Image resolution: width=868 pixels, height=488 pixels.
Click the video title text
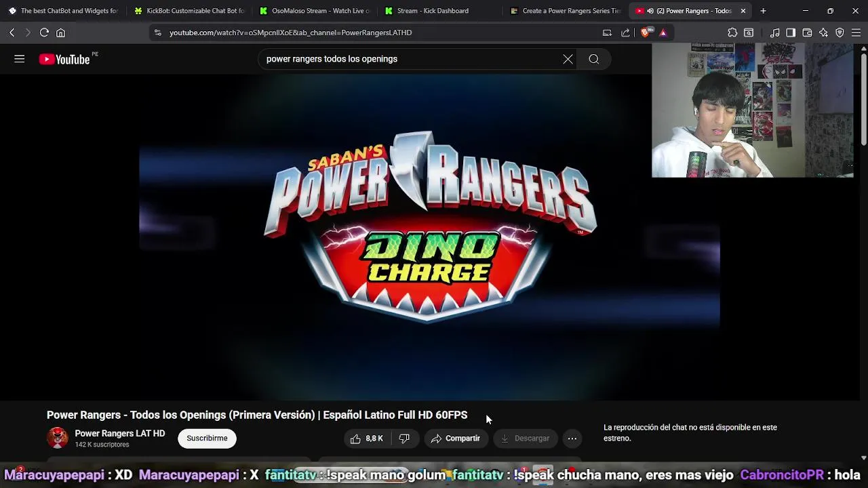(x=257, y=415)
